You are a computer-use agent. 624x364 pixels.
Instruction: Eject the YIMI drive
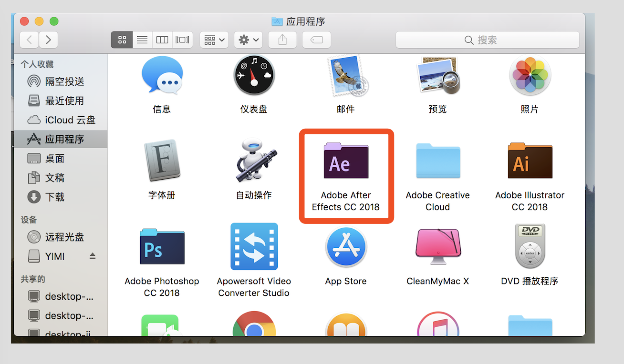(x=93, y=256)
